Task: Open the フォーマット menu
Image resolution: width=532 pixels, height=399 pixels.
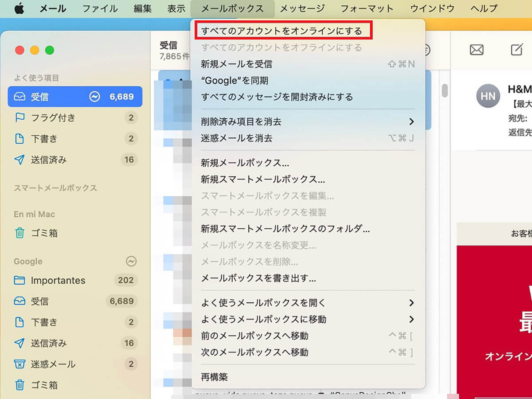Action: click(367, 8)
